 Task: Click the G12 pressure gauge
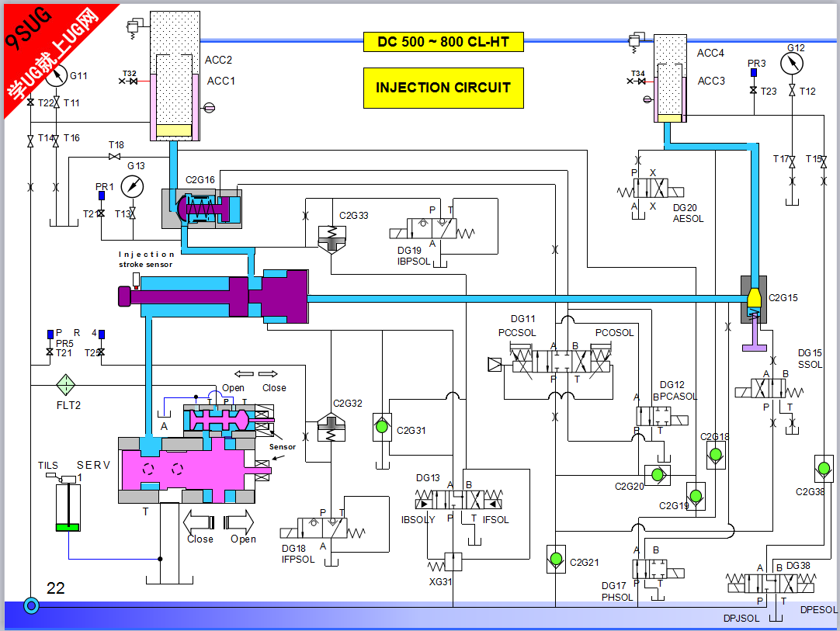click(x=792, y=64)
